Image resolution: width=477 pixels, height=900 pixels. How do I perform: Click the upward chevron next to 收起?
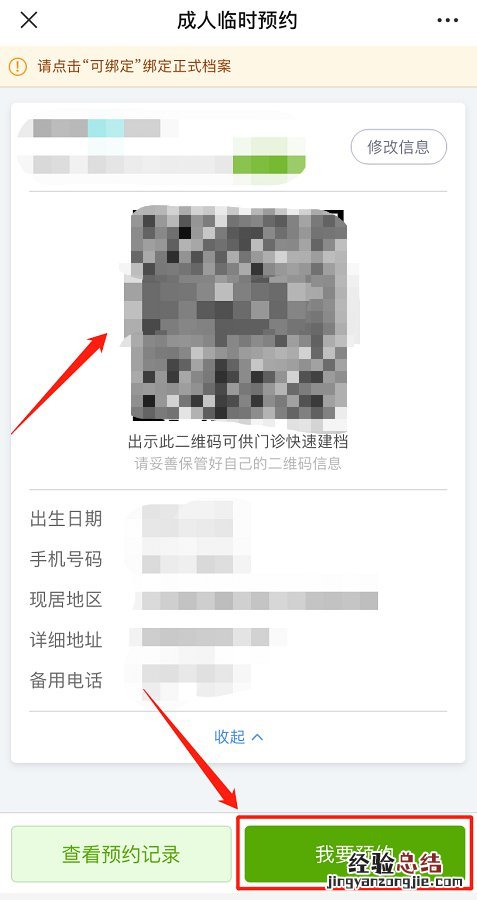(258, 736)
